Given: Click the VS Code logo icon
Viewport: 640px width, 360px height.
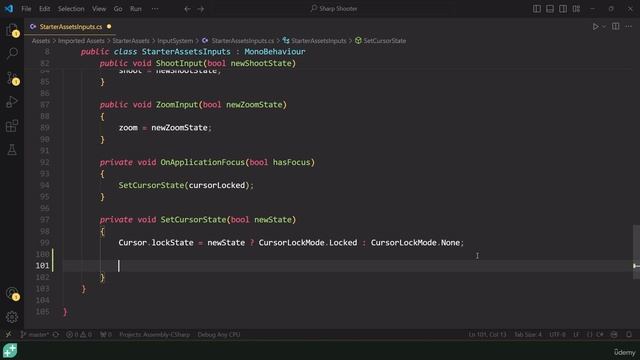Looking at the screenshot, I should [9, 9].
